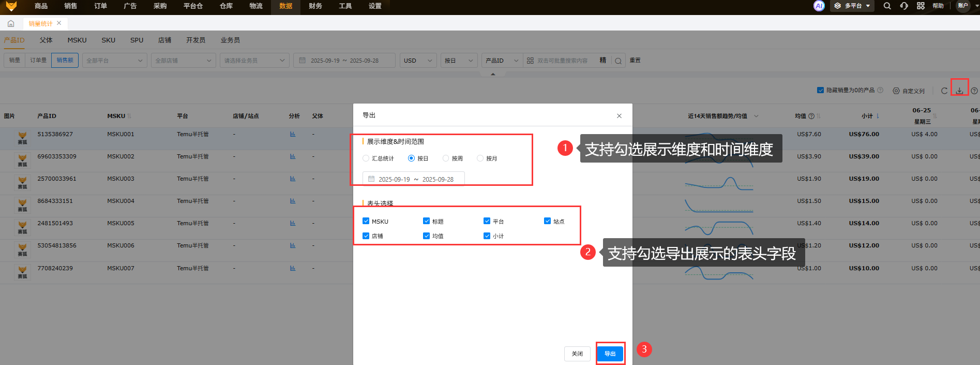
Task: Toggle the 精 exact-match search option
Action: (x=603, y=60)
